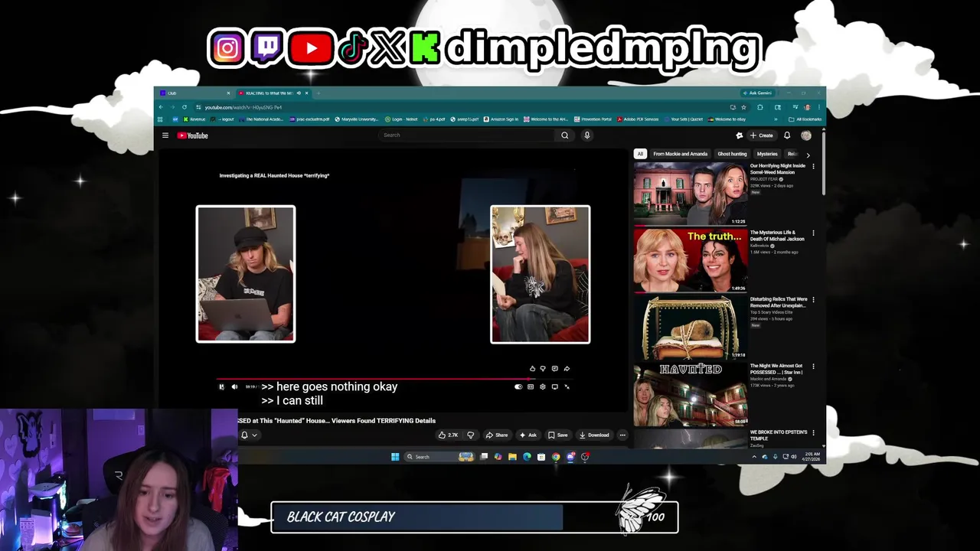Switch to theater mode in the player
980x551 pixels.
coord(555,387)
